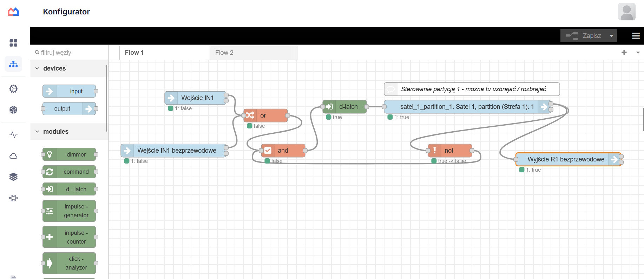Select the input palette node
The image size is (644, 279).
point(69,91)
